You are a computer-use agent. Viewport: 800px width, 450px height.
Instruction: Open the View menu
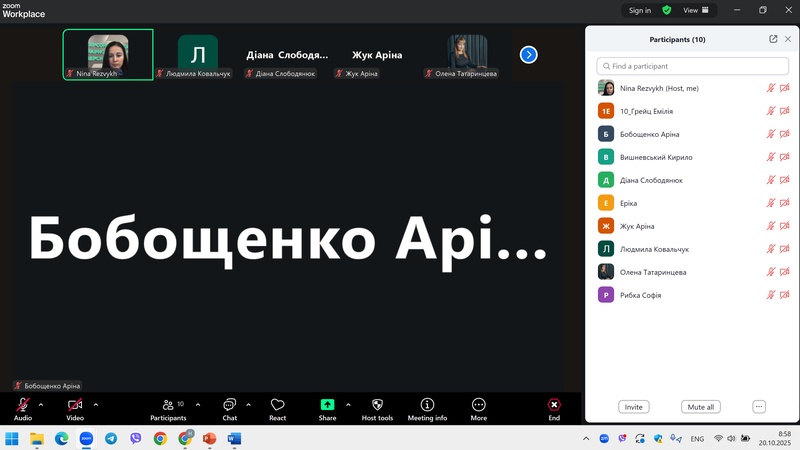click(695, 10)
